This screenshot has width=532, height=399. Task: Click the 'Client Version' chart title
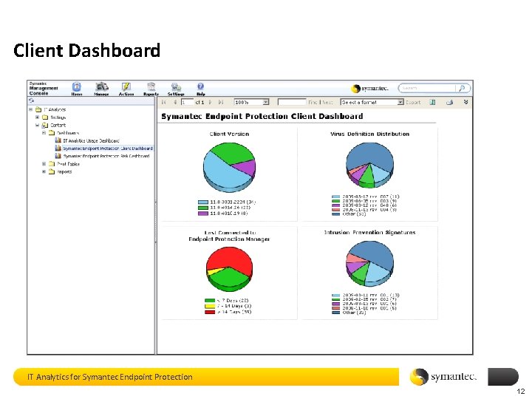[229, 134]
